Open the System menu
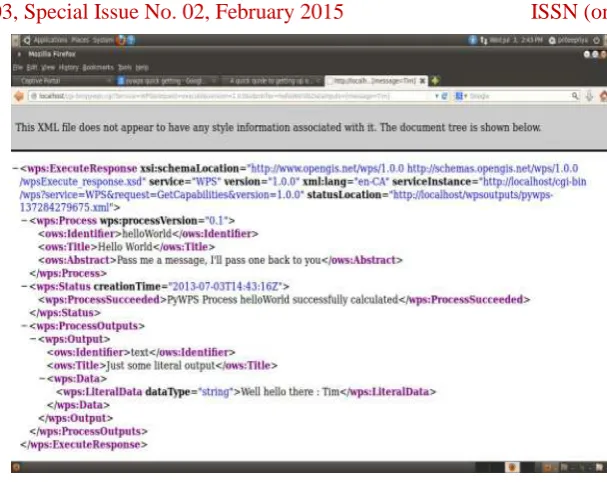 pos(103,40)
